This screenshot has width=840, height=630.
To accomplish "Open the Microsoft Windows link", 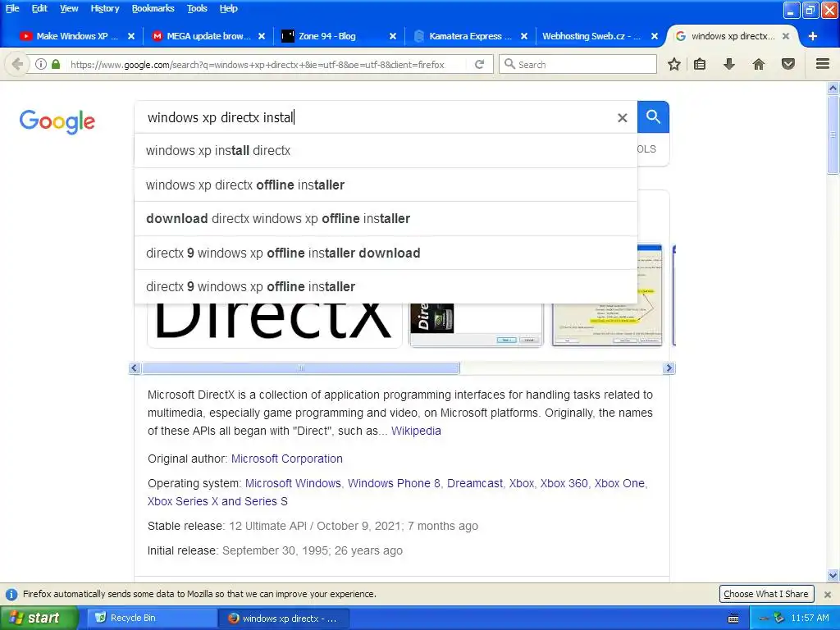I will [293, 483].
